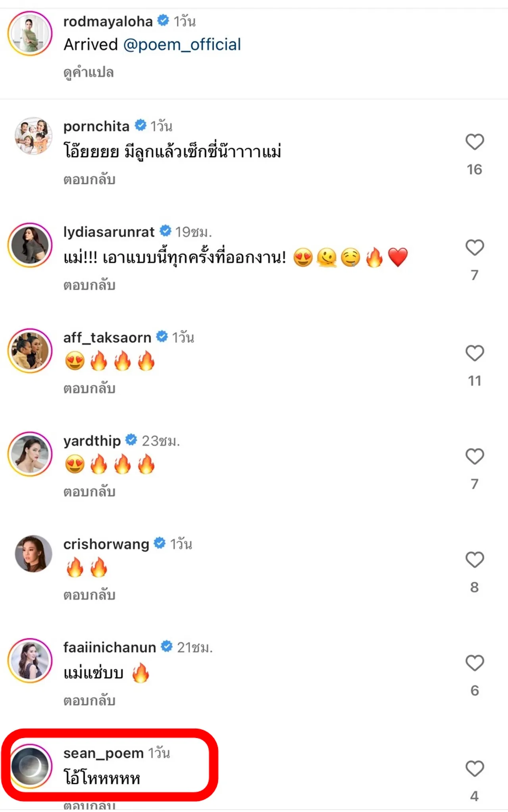The image size is (508, 812).
Task: Like aff_taksaorn's emoji comment
Action: 474,353
